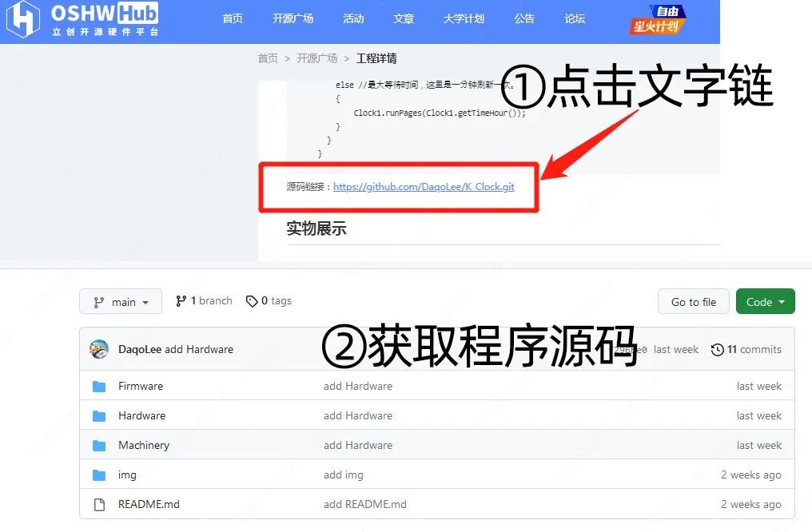This screenshot has width=812, height=532.
Task: Click DaqoLee's avatar image
Action: [x=99, y=349]
